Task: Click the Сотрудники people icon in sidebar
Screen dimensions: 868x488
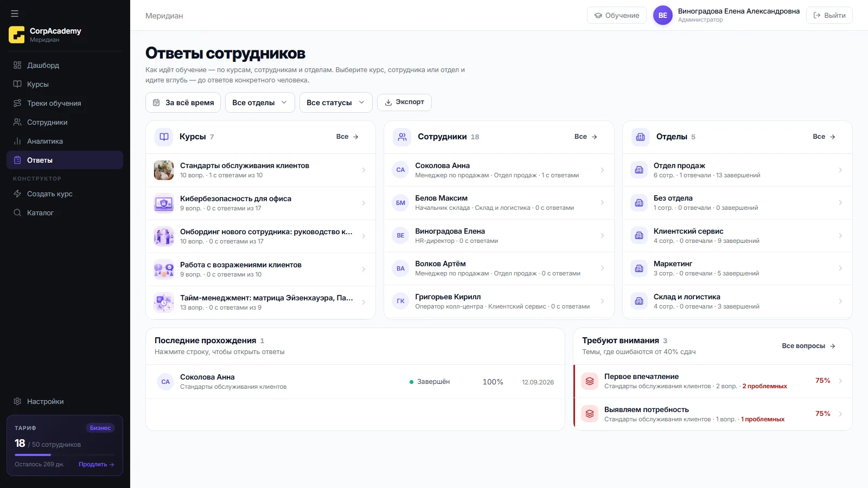Action: point(17,122)
